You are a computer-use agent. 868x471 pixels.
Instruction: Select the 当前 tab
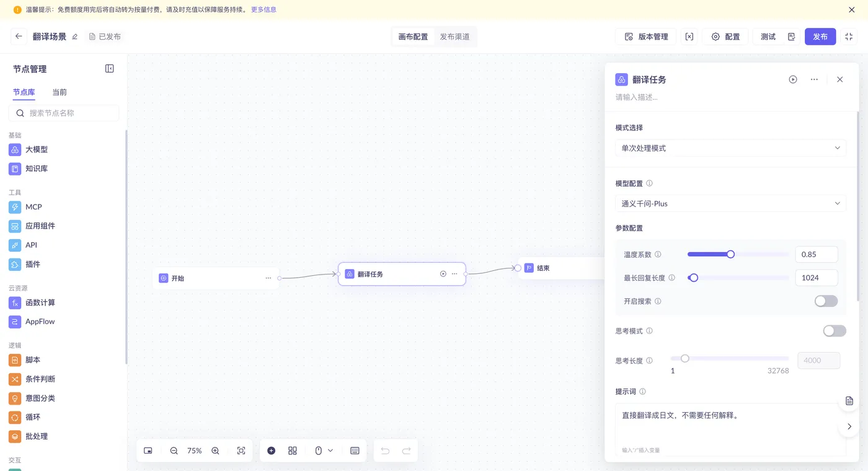point(60,92)
